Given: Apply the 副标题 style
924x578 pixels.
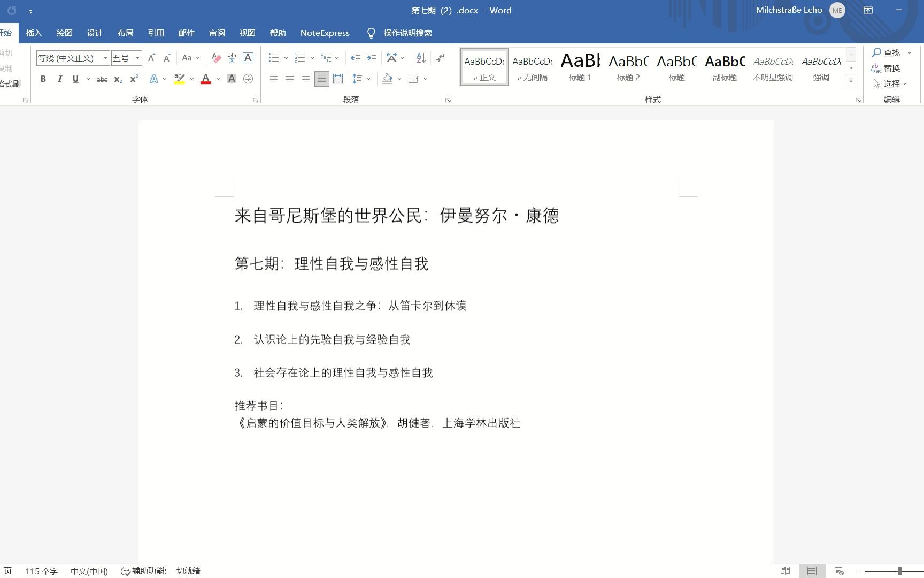Looking at the screenshot, I should [x=725, y=67].
